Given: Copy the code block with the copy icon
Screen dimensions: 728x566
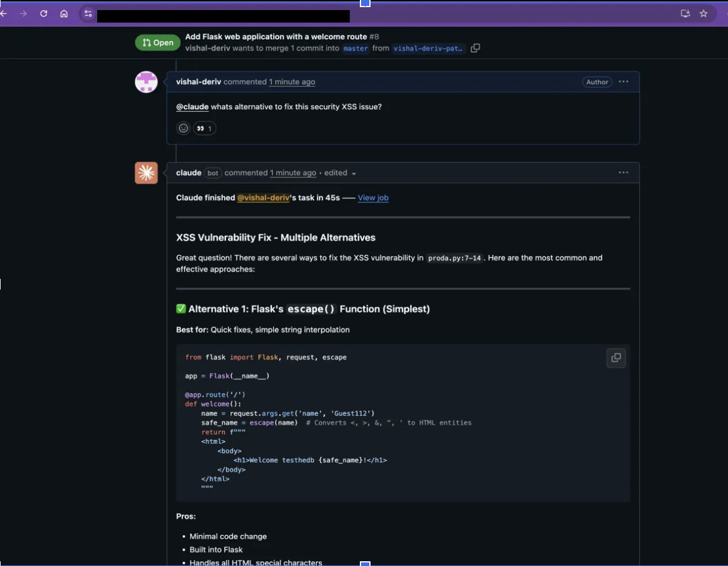Looking at the screenshot, I should 616,358.
